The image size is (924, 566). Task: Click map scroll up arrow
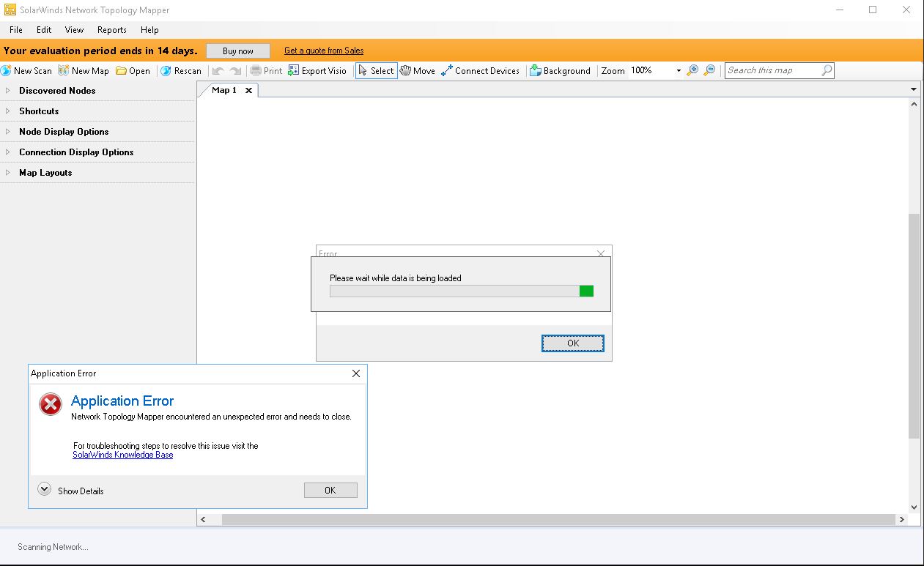point(914,105)
